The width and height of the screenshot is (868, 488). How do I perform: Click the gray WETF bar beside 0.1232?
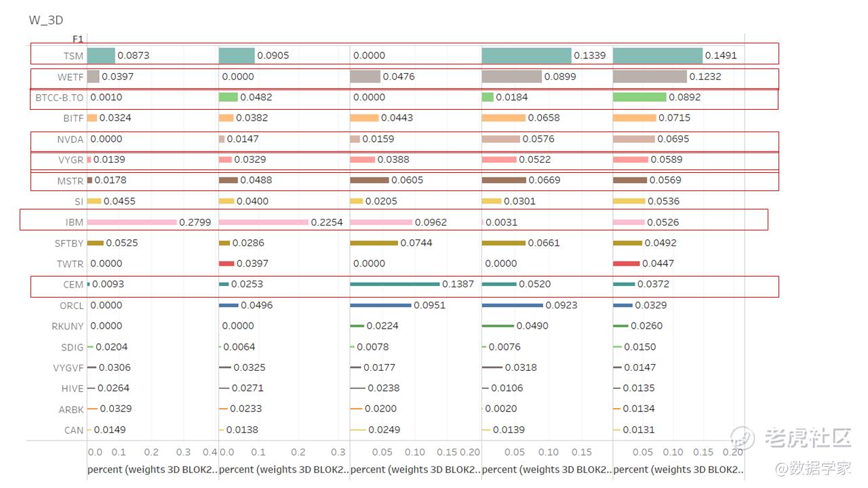(650, 77)
